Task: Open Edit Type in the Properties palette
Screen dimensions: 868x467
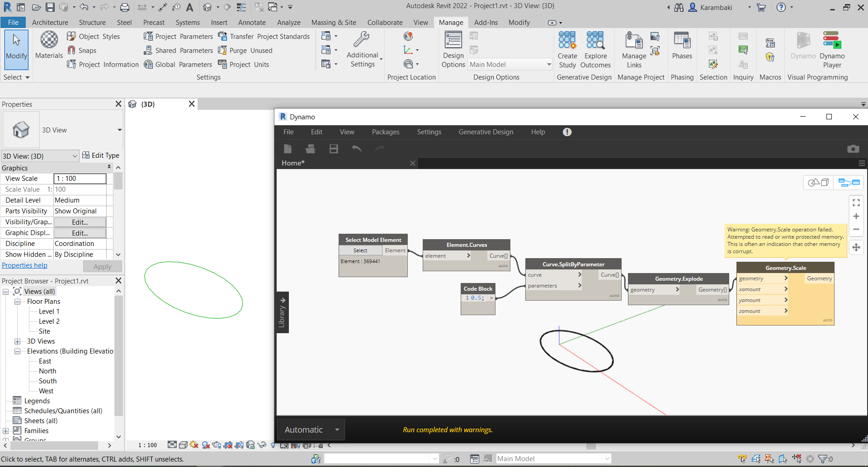Action: pyautogui.click(x=101, y=155)
